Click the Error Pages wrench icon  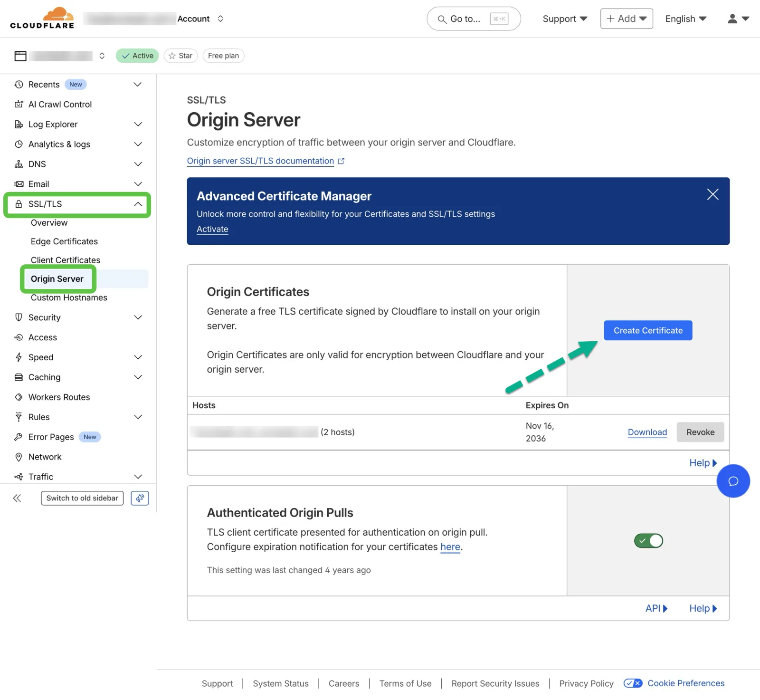19,437
